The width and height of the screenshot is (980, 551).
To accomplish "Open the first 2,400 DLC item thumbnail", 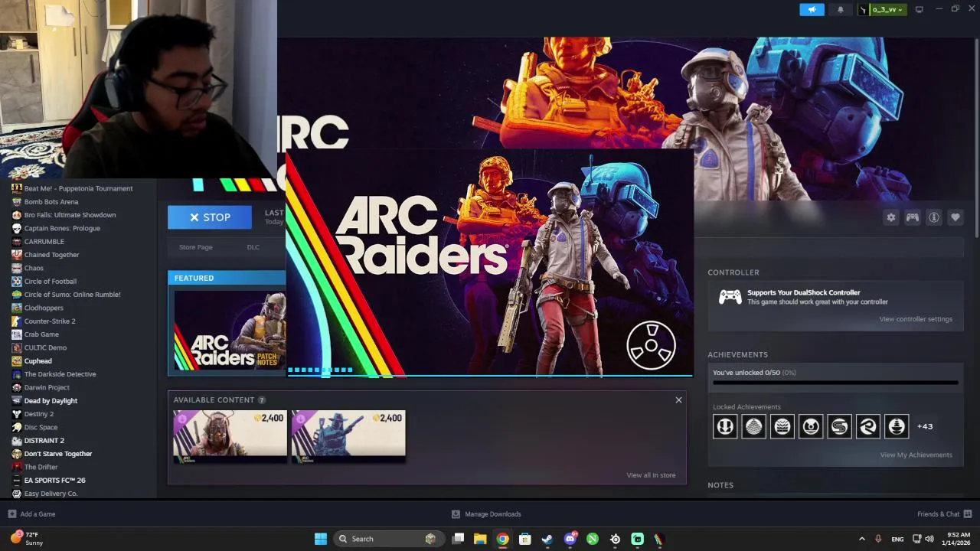I will pyautogui.click(x=230, y=437).
